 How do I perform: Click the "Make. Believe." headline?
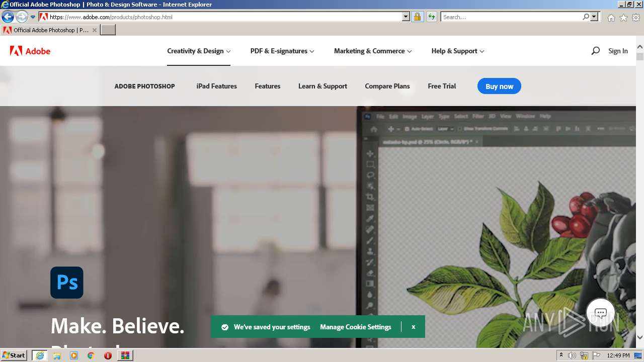(118, 326)
